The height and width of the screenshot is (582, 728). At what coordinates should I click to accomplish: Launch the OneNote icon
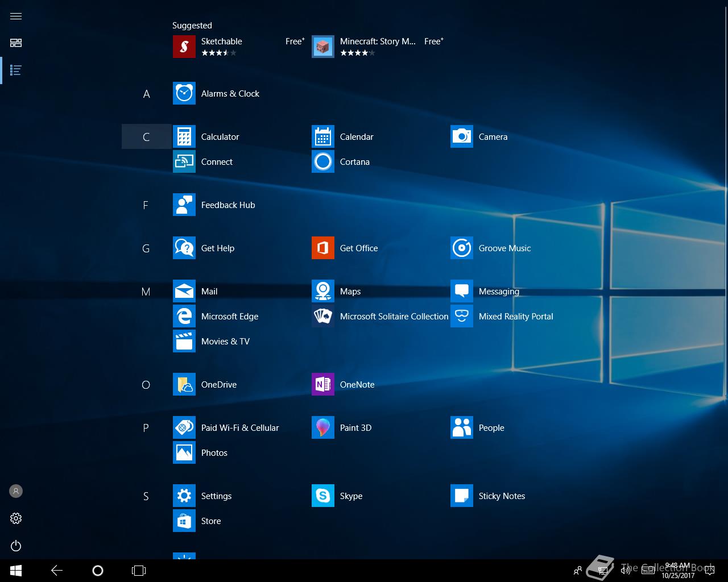(x=323, y=384)
